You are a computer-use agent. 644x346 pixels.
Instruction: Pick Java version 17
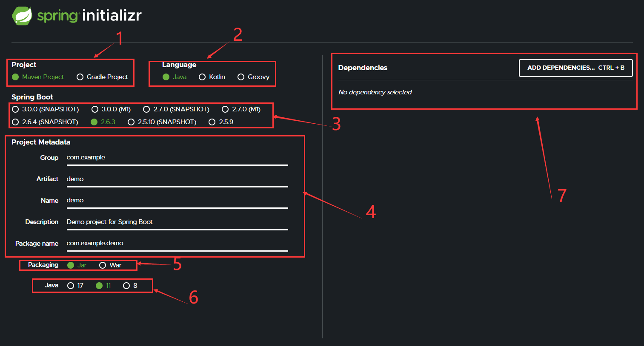point(75,286)
